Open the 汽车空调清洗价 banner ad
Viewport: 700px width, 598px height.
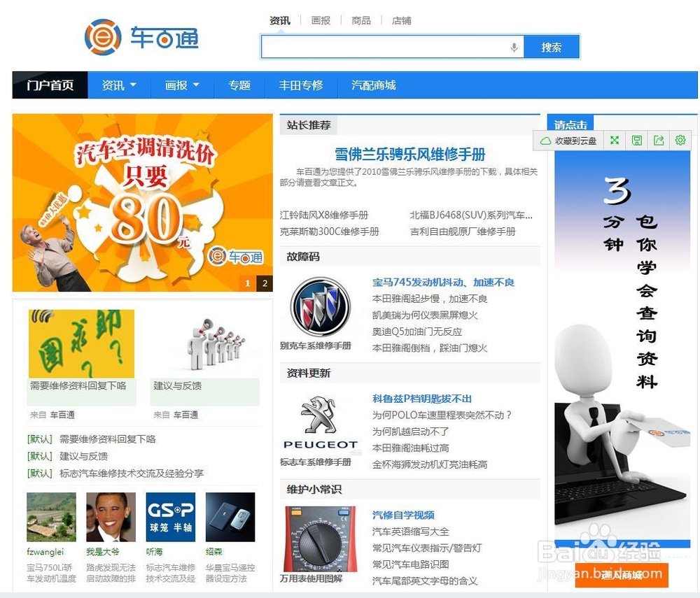click(x=142, y=202)
